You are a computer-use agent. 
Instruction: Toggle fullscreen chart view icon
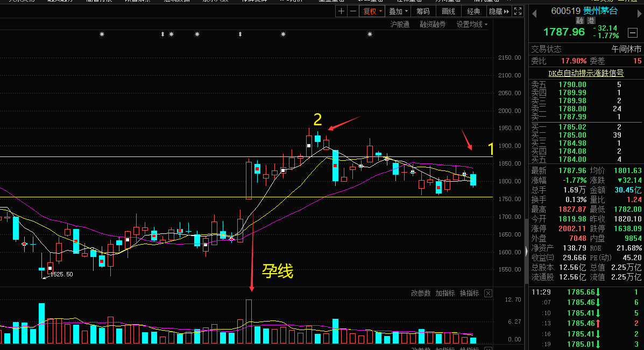[518, 11]
